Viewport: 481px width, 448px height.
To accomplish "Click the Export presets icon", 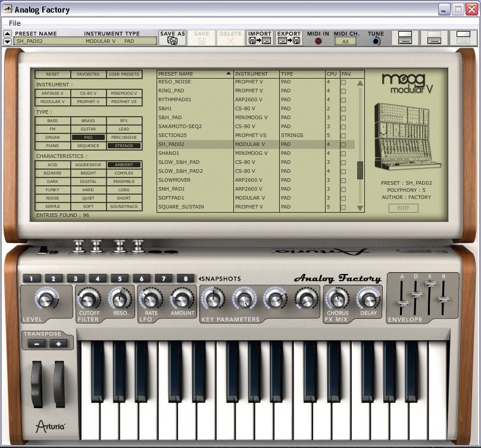I will [x=289, y=41].
